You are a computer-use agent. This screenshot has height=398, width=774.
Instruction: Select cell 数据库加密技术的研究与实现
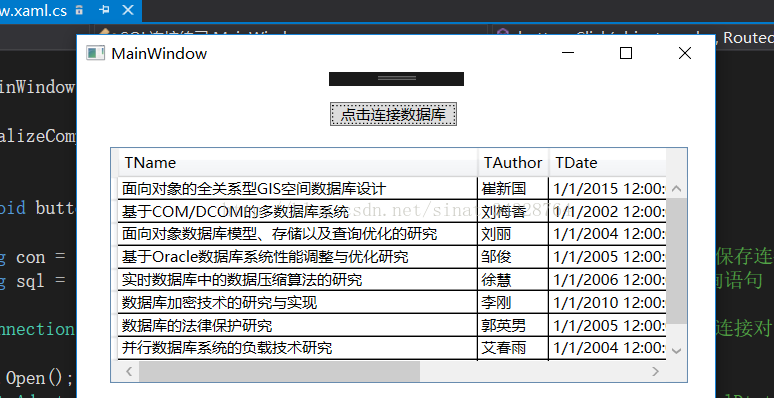point(298,302)
